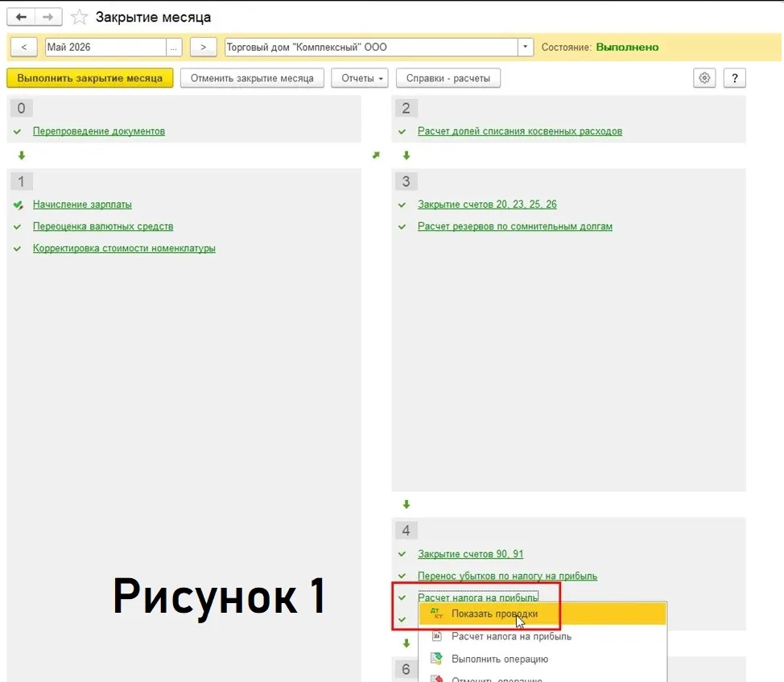
Task: Open Перенос убытков по налогу на прибыль
Action: click(507, 576)
